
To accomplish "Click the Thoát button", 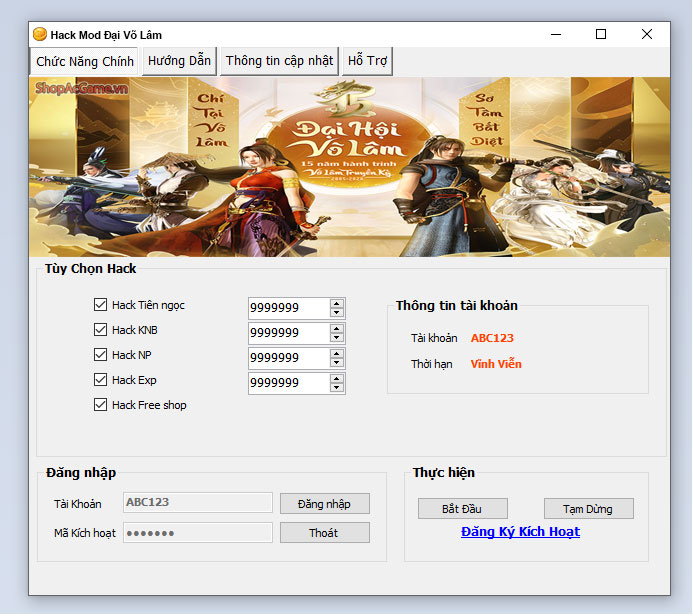I will 324,533.
